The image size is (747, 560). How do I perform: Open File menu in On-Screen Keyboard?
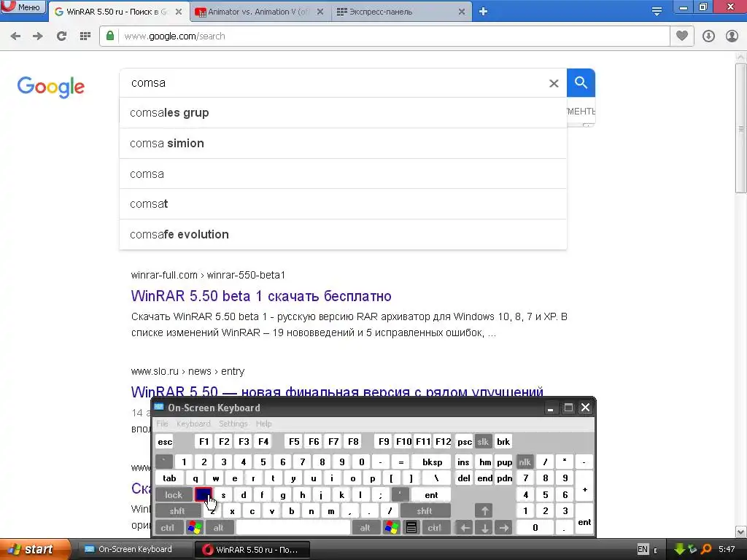click(x=162, y=424)
